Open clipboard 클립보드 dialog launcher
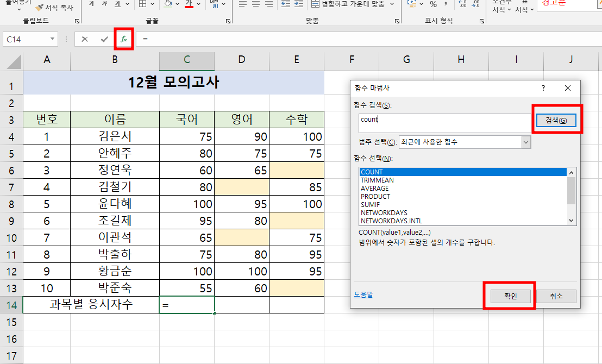This screenshot has height=364, width=602. [x=77, y=21]
